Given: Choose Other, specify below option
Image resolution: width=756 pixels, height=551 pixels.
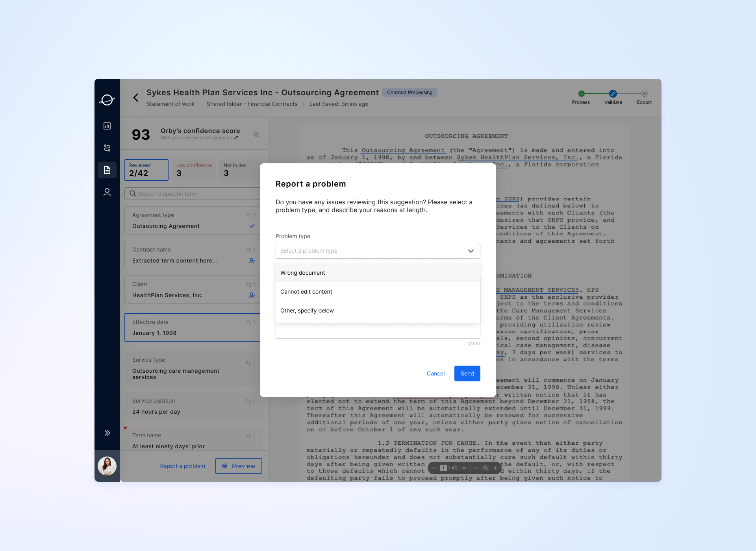Looking at the screenshot, I should (378, 311).
